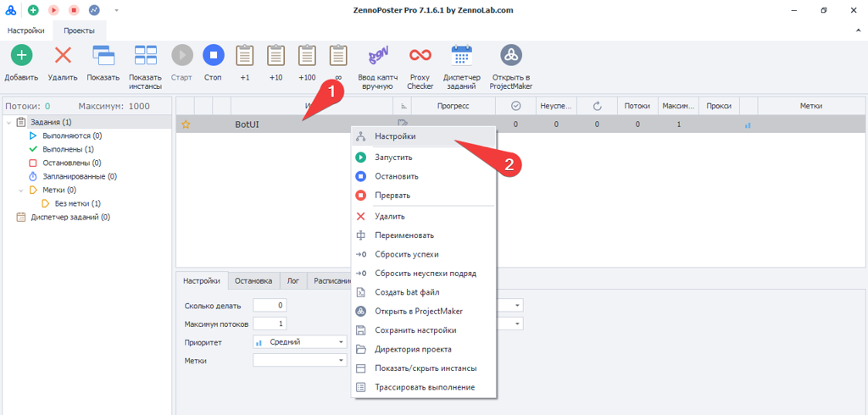Choose Настройки in the context menu
This screenshot has width=868, height=415.
point(395,136)
